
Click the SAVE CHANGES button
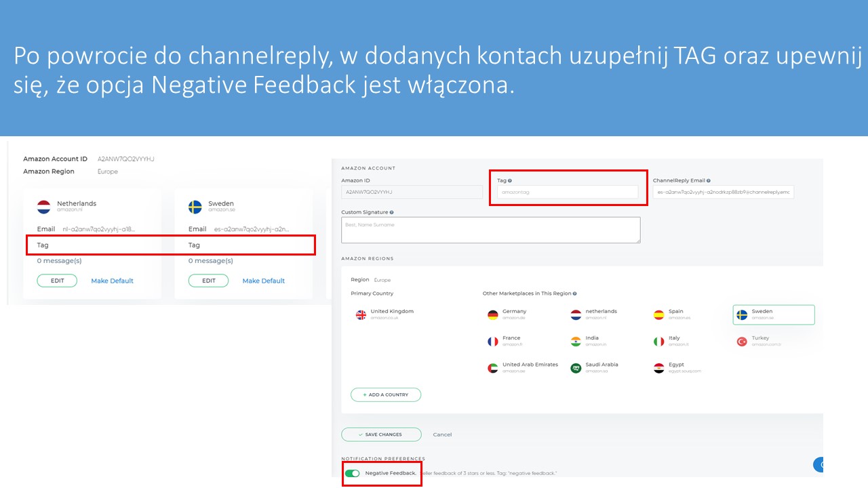(381, 434)
